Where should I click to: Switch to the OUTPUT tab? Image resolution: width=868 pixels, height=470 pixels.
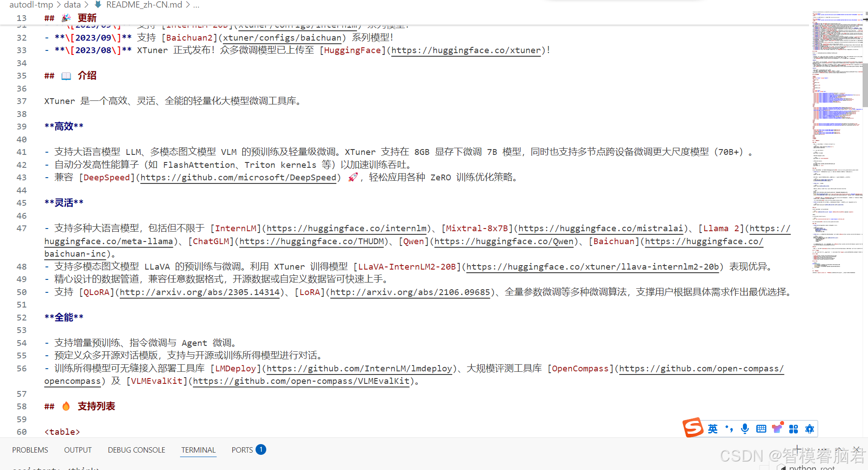coord(78,450)
